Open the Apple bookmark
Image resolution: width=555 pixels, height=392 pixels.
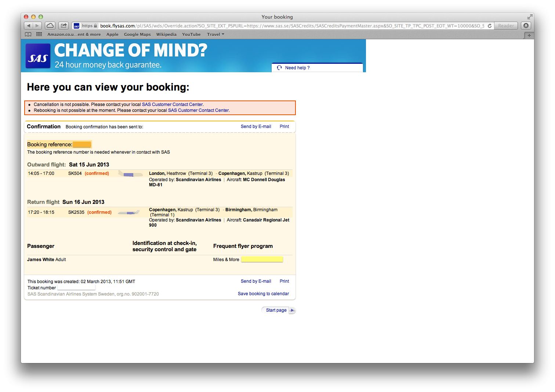(112, 34)
